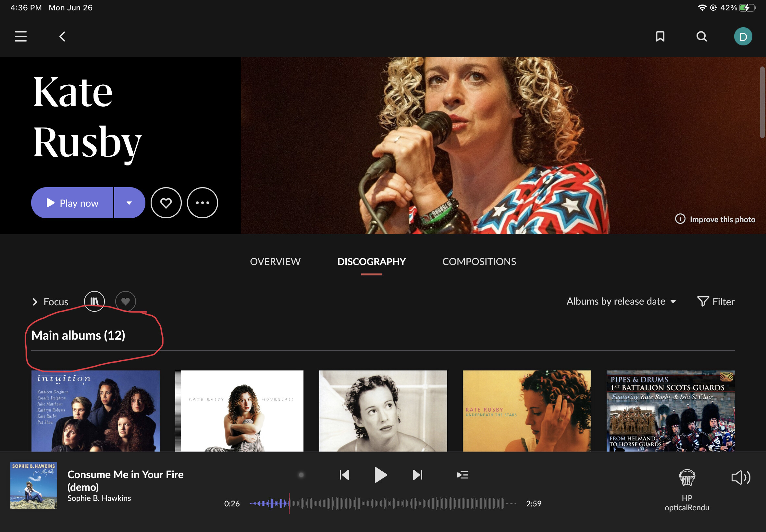Click the 2:59 track duration

pyautogui.click(x=534, y=503)
